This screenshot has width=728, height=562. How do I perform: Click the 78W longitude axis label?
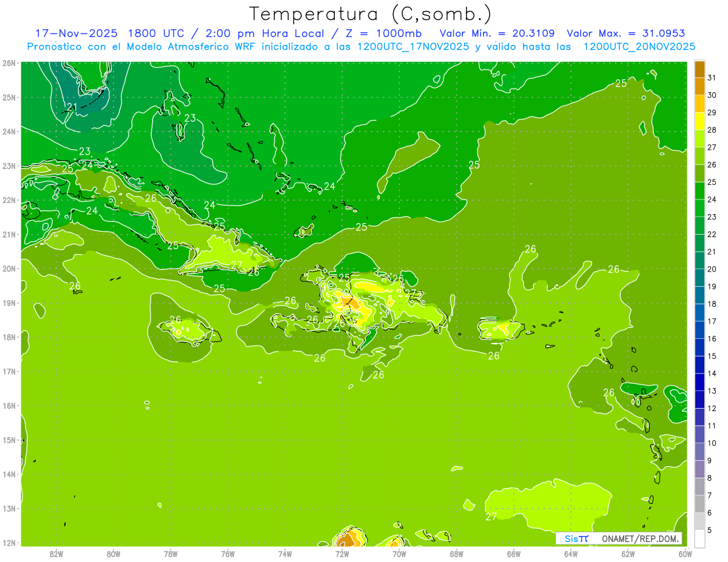coord(170,554)
